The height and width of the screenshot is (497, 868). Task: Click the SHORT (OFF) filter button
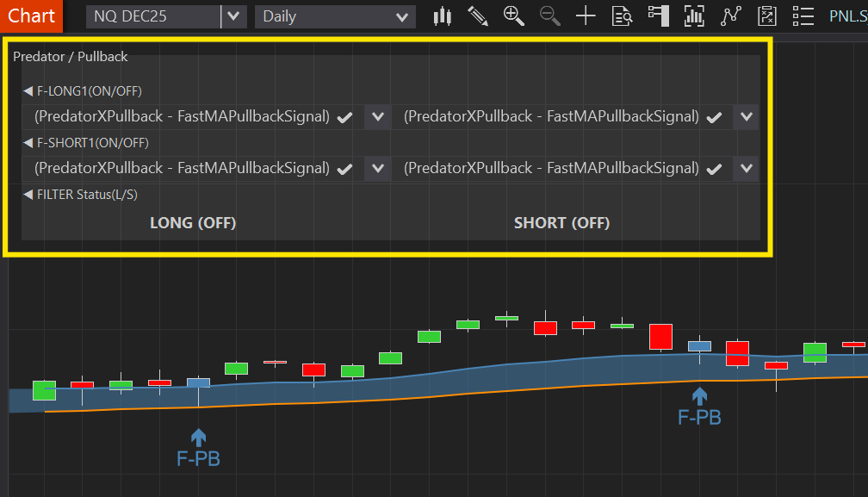pyautogui.click(x=561, y=223)
